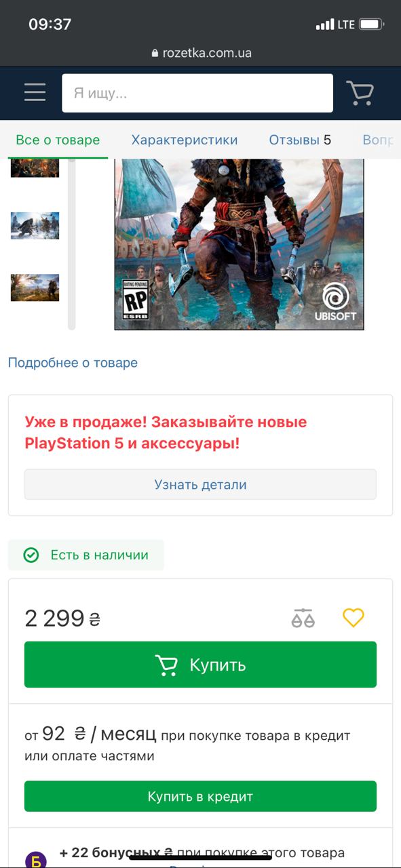
Task: Tap the lock icon beside rozetka.com.ua
Action: pos(155,53)
